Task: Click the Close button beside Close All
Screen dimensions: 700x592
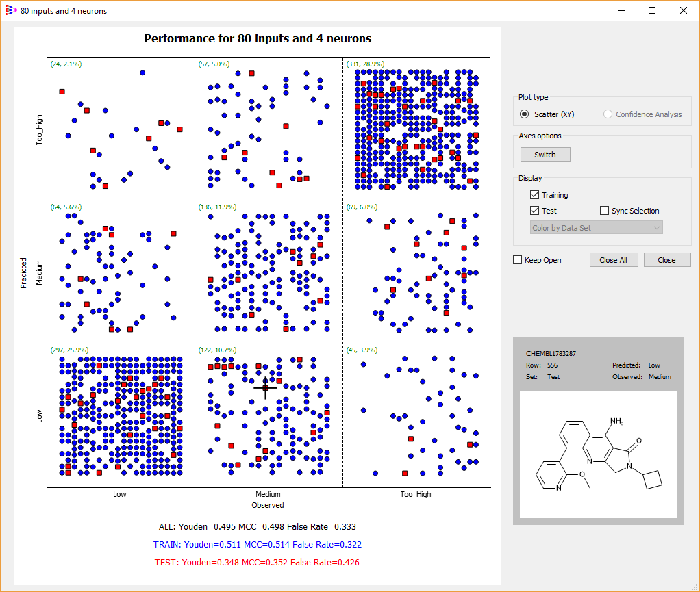Action: (666, 260)
